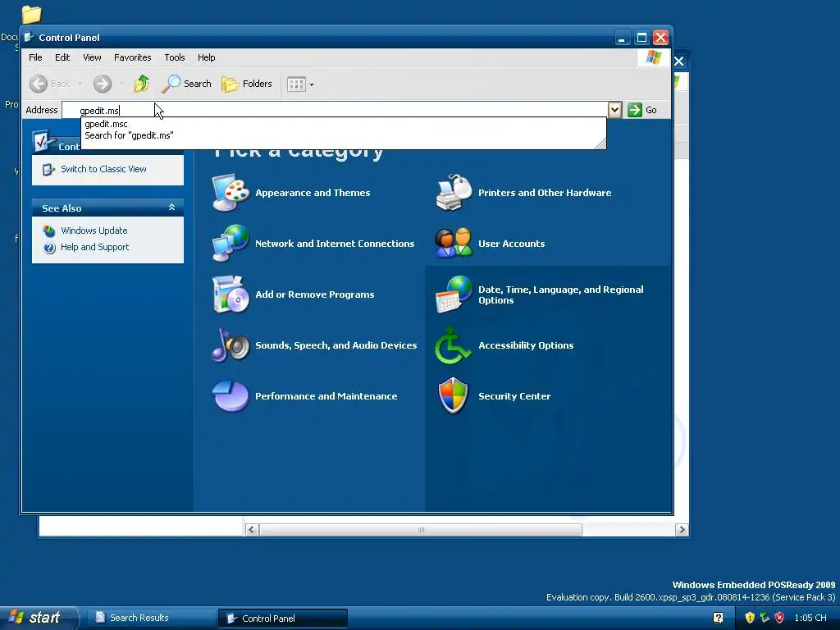The height and width of the screenshot is (630, 840).
Task: Expand the Address bar dropdown arrow
Action: (614, 110)
